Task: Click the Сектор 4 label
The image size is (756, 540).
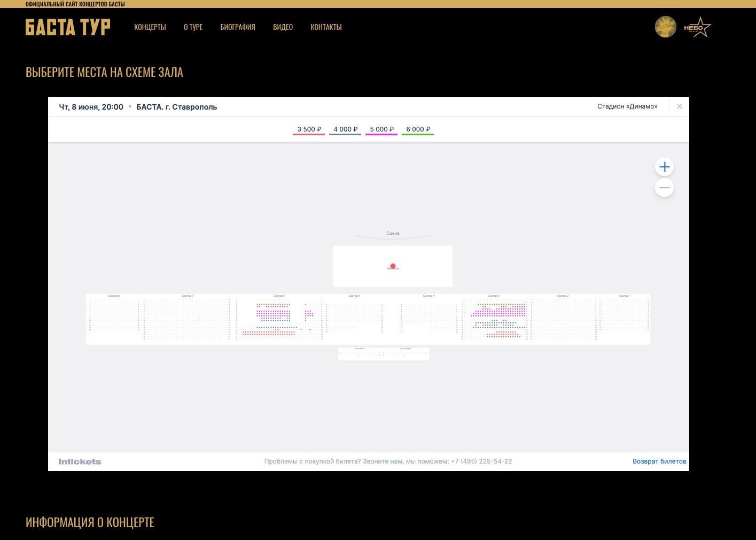Action: click(x=428, y=296)
